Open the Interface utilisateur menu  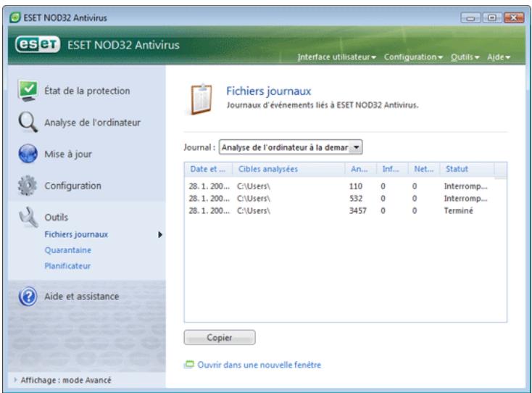pos(336,57)
